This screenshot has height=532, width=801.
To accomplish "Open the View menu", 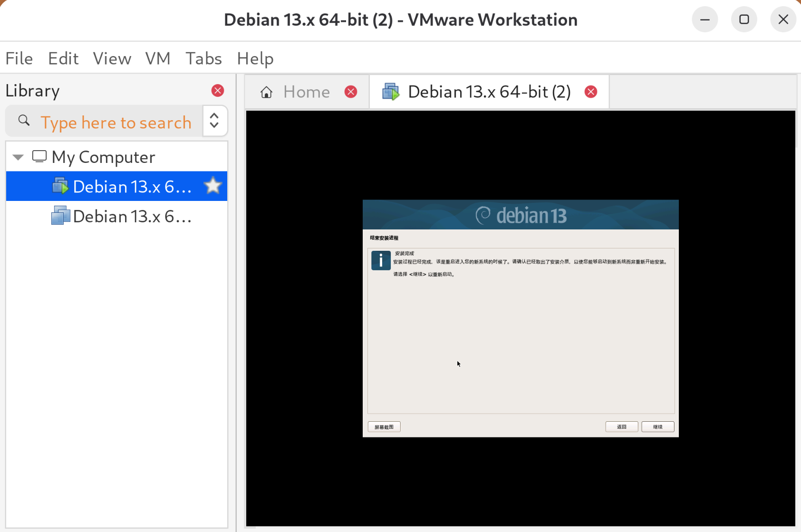I will click(112, 58).
